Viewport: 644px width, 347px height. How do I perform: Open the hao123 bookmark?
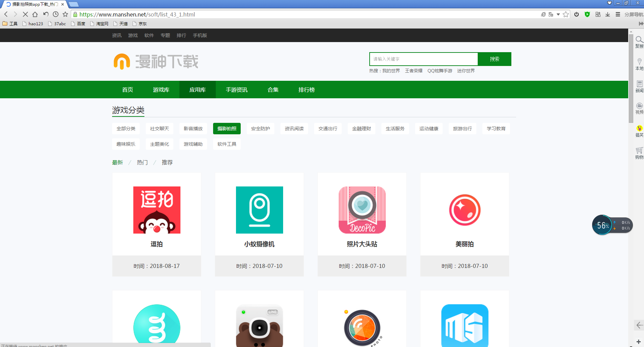click(33, 24)
